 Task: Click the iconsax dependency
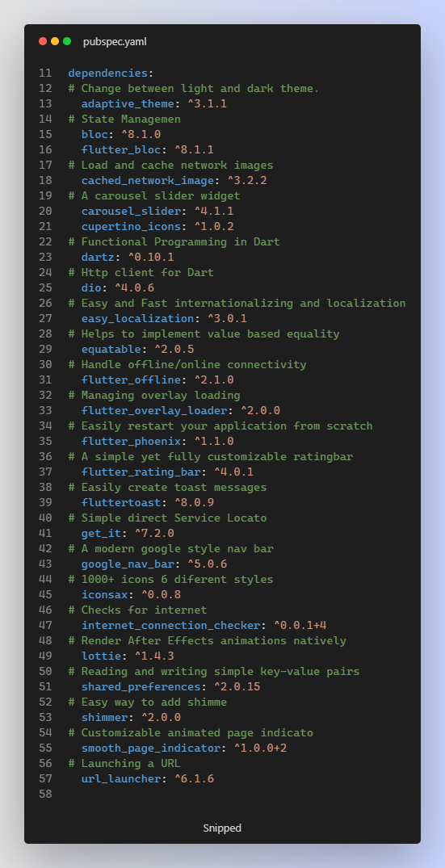coord(105,595)
